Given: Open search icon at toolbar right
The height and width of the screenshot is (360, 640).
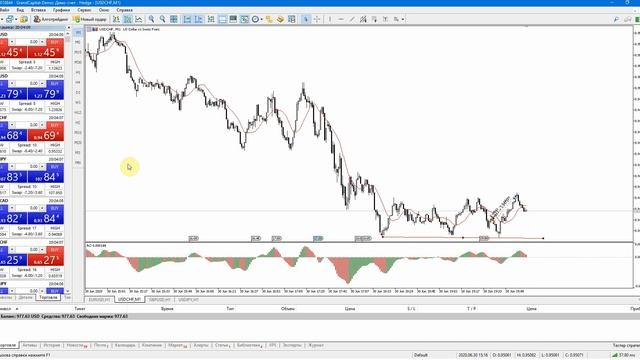Looking at the screenshot, I should [x=616, y=19].
